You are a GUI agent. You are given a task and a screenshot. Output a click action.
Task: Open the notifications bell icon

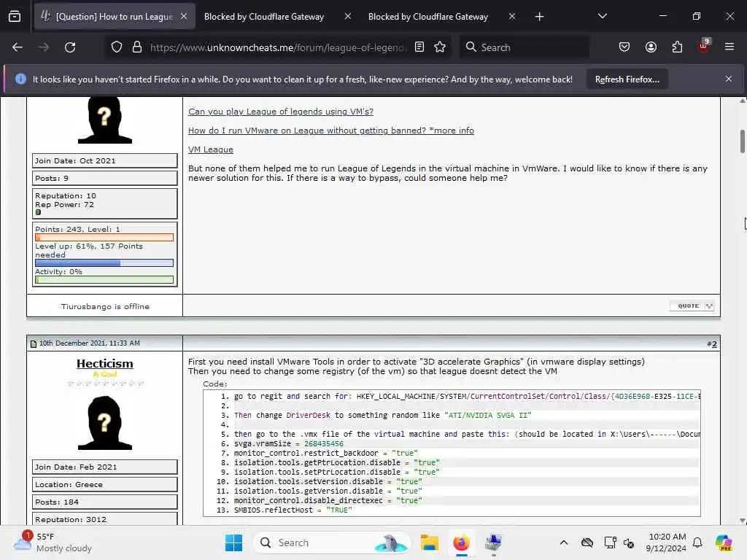pos(697,542)
